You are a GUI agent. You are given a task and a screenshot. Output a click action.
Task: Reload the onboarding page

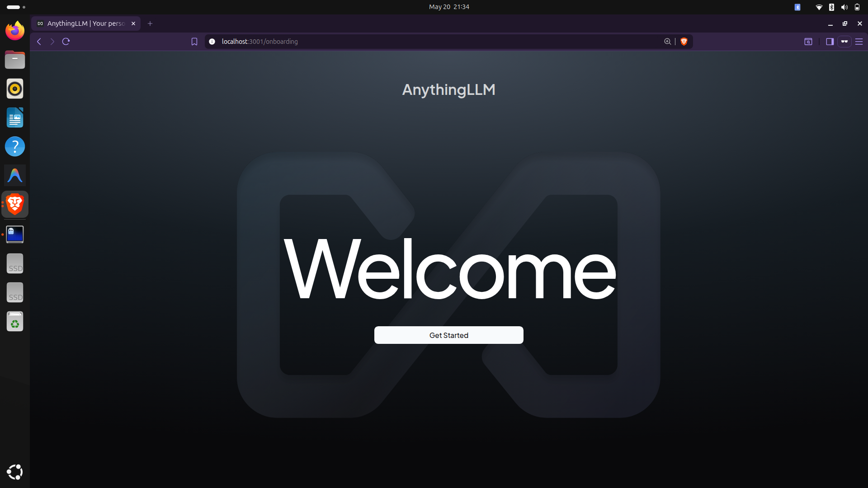point(66,42)
